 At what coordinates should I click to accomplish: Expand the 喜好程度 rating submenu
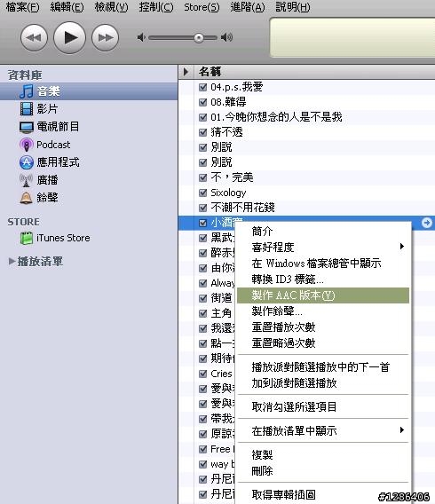pos(323,247)
